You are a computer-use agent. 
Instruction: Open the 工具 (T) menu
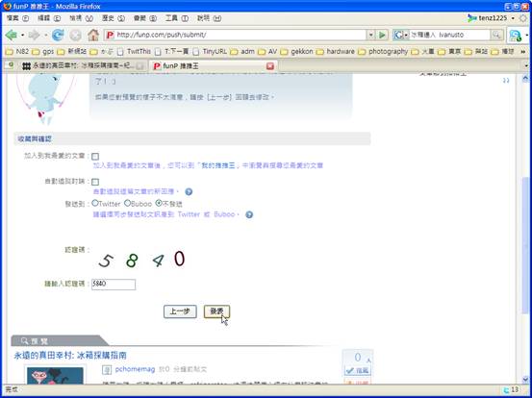coord(177,18)
